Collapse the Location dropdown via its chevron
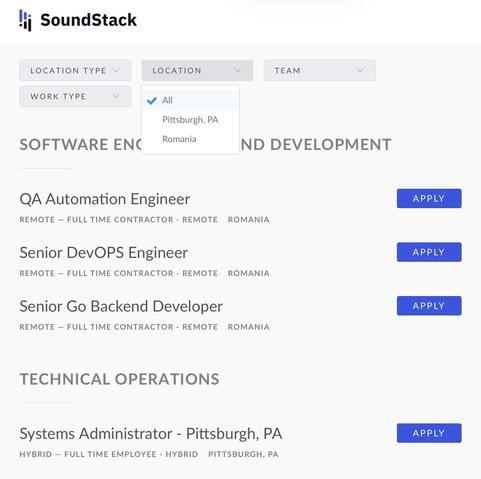This screenshot has height=479, width=481. tap(238, 70)
